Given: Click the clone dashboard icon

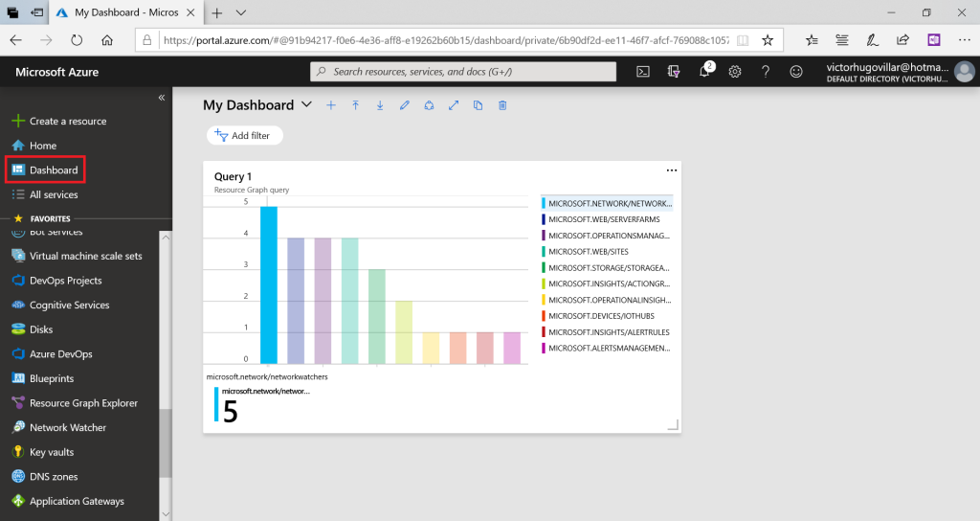Looking at the screenshot, I should 479,105.
